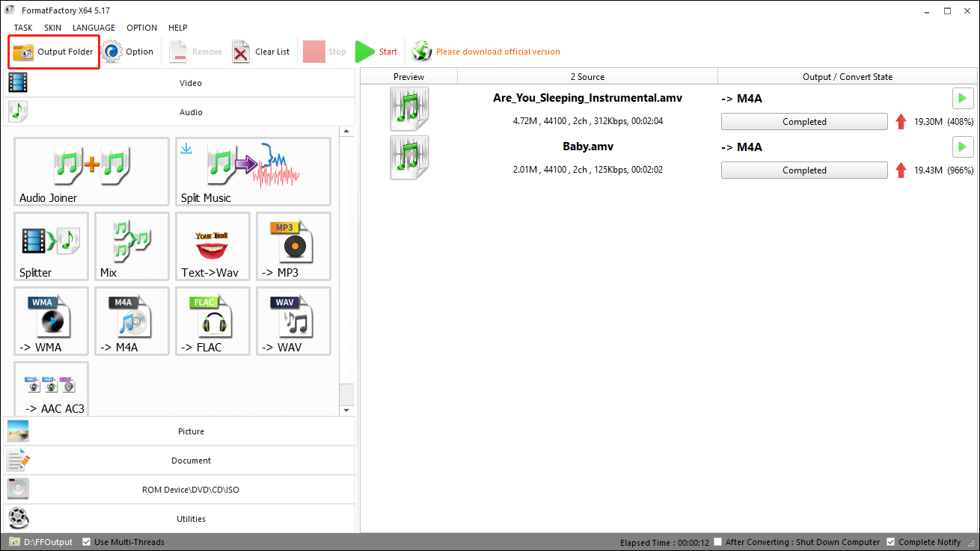Open the TASK menu
The width and height of the screenshot is (980, 551).
pos(23,28)
